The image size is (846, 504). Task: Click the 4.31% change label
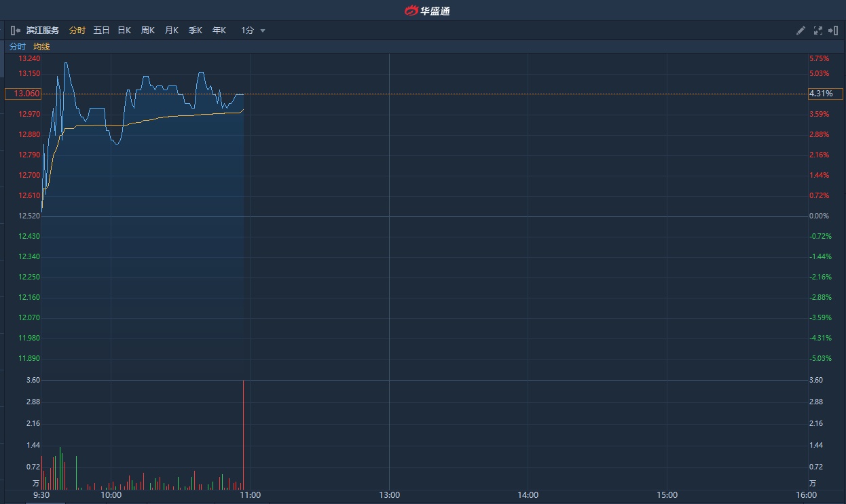(825, 94)
